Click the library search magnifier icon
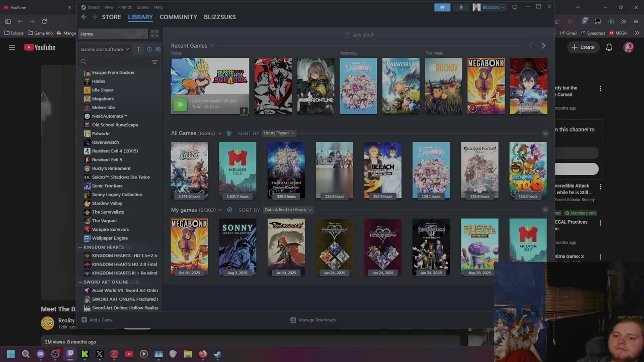 click(84, 62)
